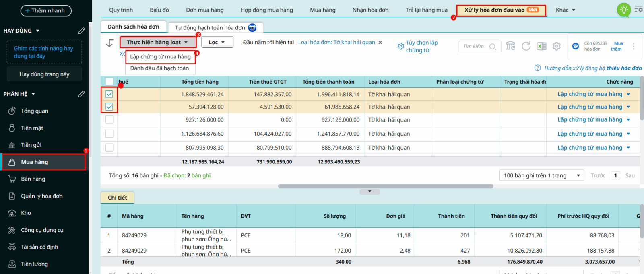Toggle the select-all header checkbox
Viewport: 644px width, 274px height.
(x=109, y=82)
